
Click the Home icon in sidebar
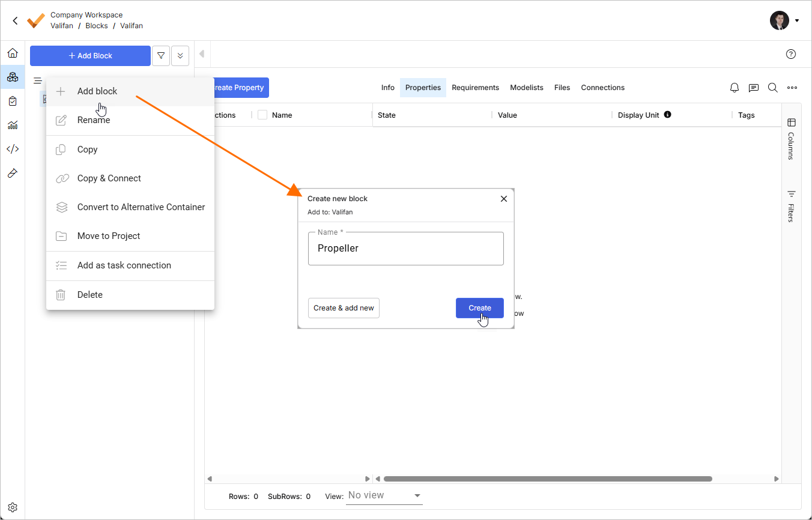point(13,53)
